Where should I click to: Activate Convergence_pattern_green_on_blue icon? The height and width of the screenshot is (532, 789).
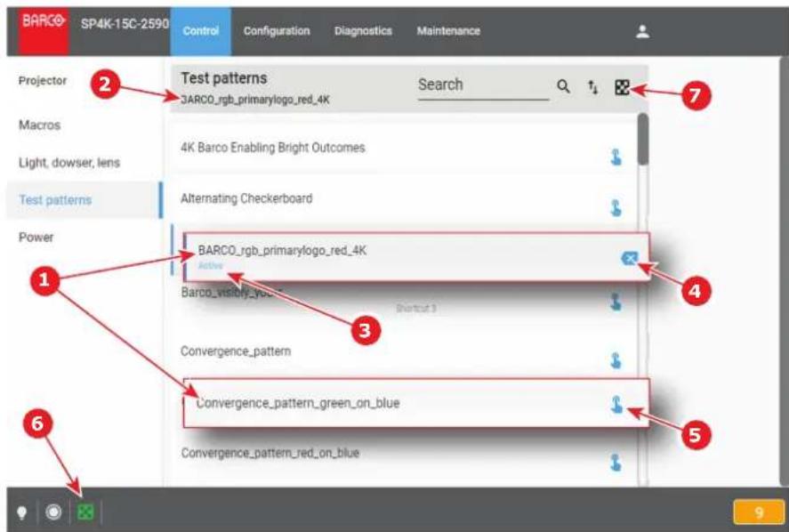click(x=616, y=404)
